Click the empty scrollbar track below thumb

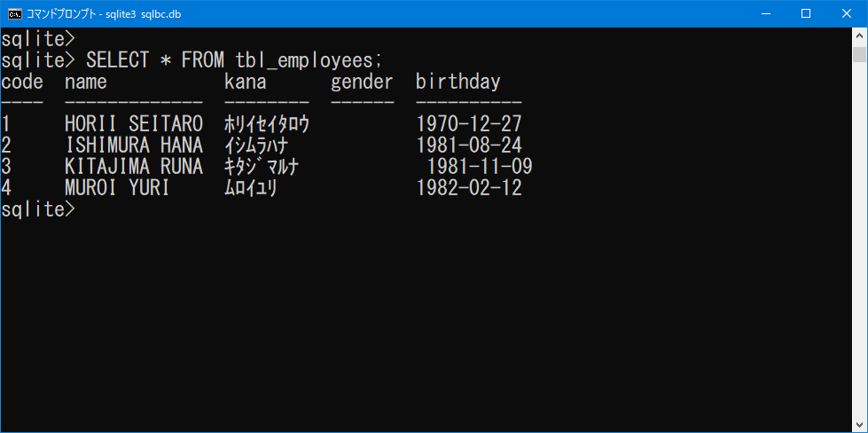coord(859,238)
